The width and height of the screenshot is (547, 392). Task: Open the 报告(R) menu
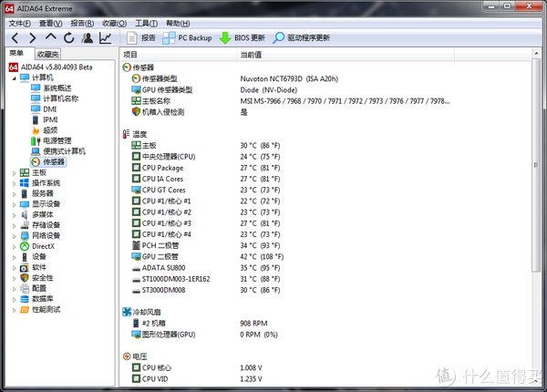tap(82, 24)
